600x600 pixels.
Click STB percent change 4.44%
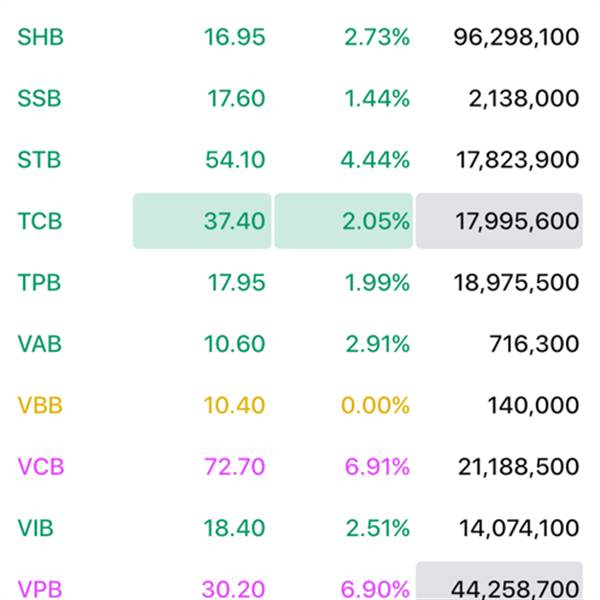[x=376, y=160]
